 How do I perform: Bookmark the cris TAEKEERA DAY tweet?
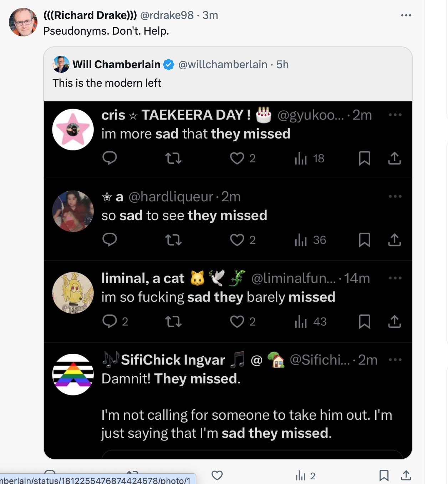[x=364, y=158]
